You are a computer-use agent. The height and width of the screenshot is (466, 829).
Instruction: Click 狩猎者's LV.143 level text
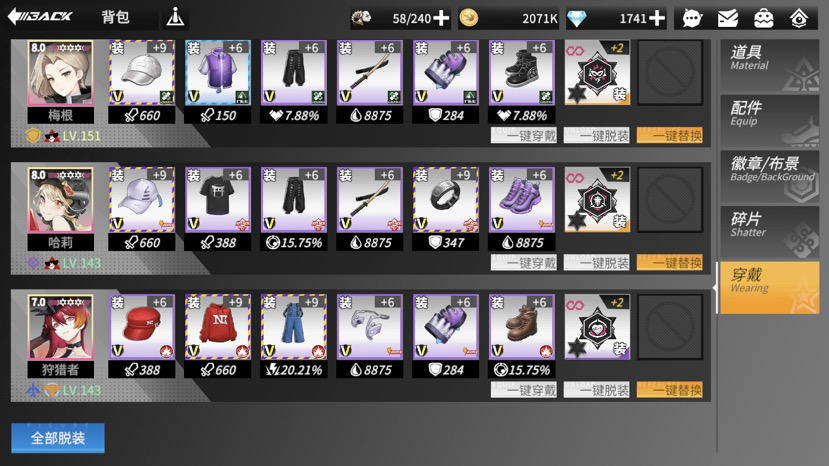(x=81, y=391)
